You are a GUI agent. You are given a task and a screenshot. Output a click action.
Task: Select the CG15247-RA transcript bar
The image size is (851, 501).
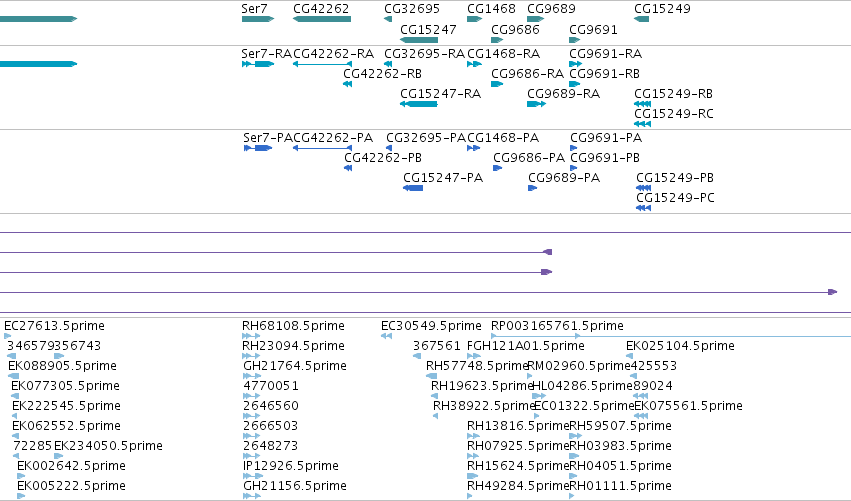418,104
